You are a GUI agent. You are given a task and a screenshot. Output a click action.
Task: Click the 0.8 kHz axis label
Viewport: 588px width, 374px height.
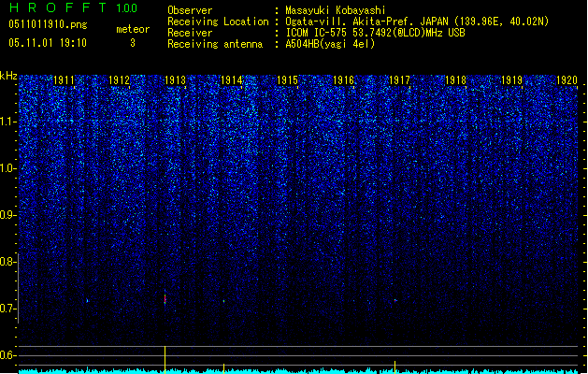7,262
